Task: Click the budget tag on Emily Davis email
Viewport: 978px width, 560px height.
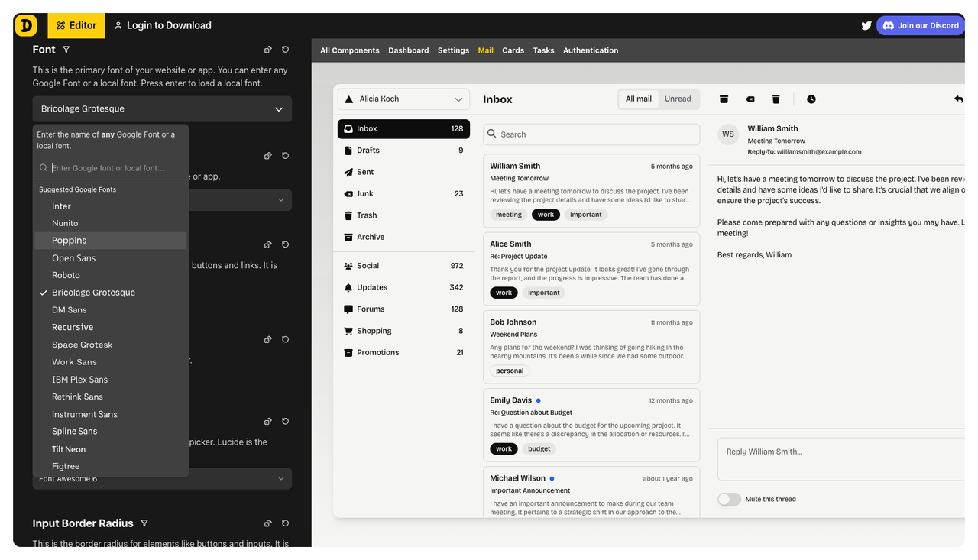Action: (539, 449)
